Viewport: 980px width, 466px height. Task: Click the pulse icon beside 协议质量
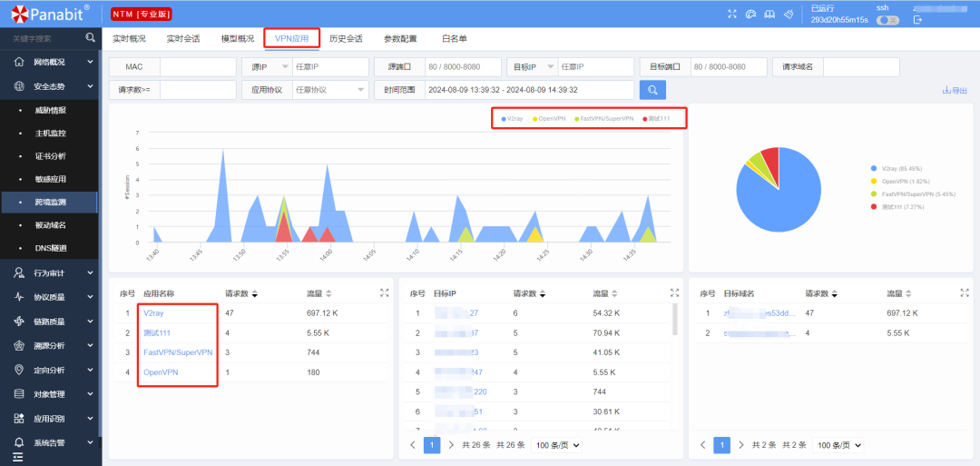[19, 297]
